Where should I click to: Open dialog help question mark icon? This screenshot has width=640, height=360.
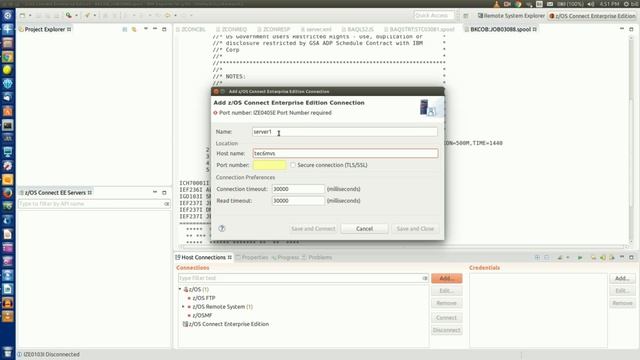(222, 229)
